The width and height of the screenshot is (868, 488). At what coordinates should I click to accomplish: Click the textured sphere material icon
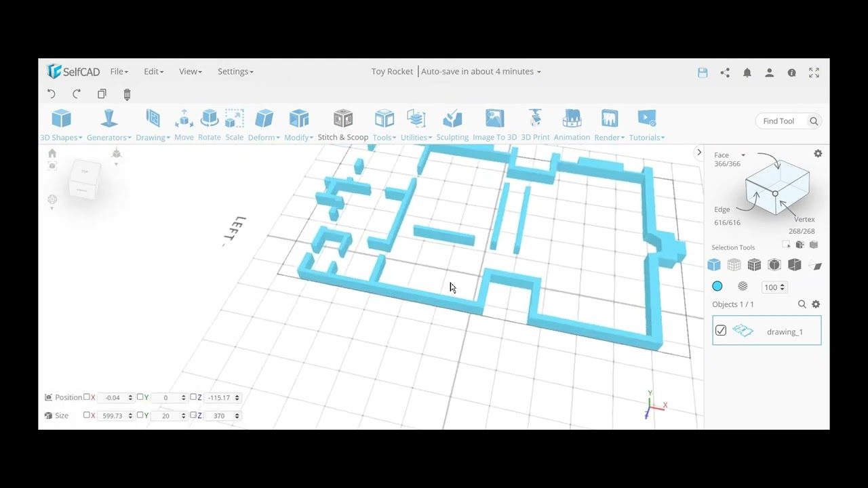pyautogui.click(x=743, y=287)
